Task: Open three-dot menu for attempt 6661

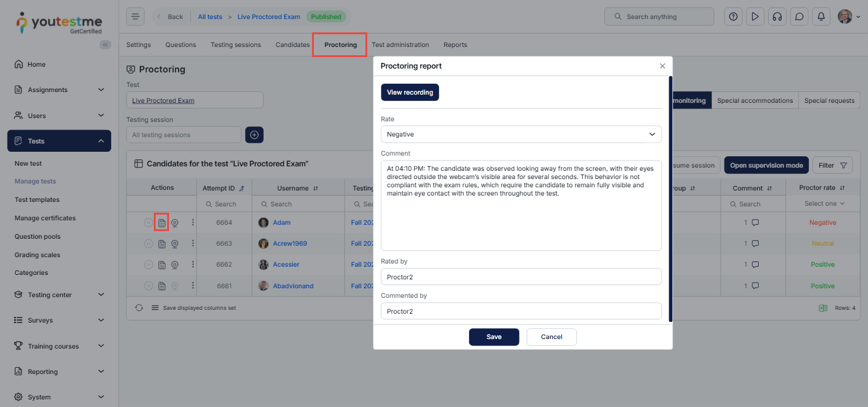Action: [193, 286]
